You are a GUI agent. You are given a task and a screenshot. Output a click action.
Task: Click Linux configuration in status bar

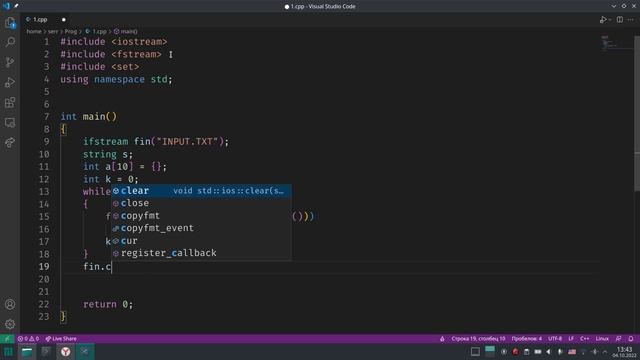tap(602, 339)
